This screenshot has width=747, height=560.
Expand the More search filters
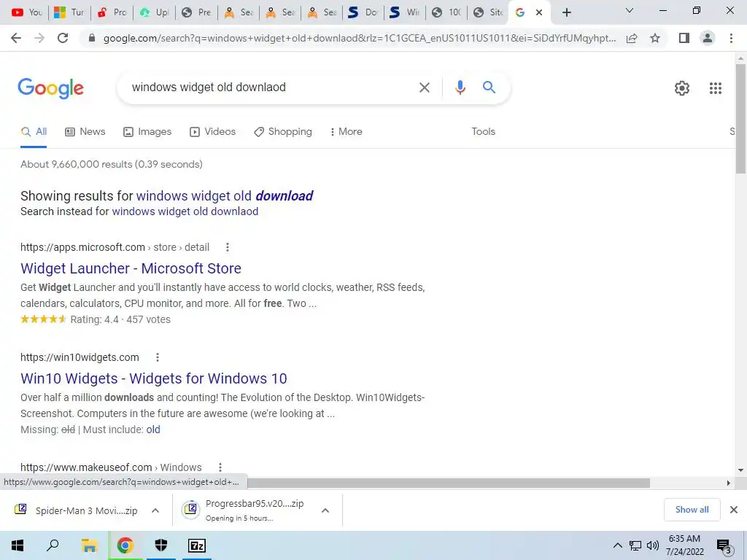pyautogui.click(x=347, y=131)
